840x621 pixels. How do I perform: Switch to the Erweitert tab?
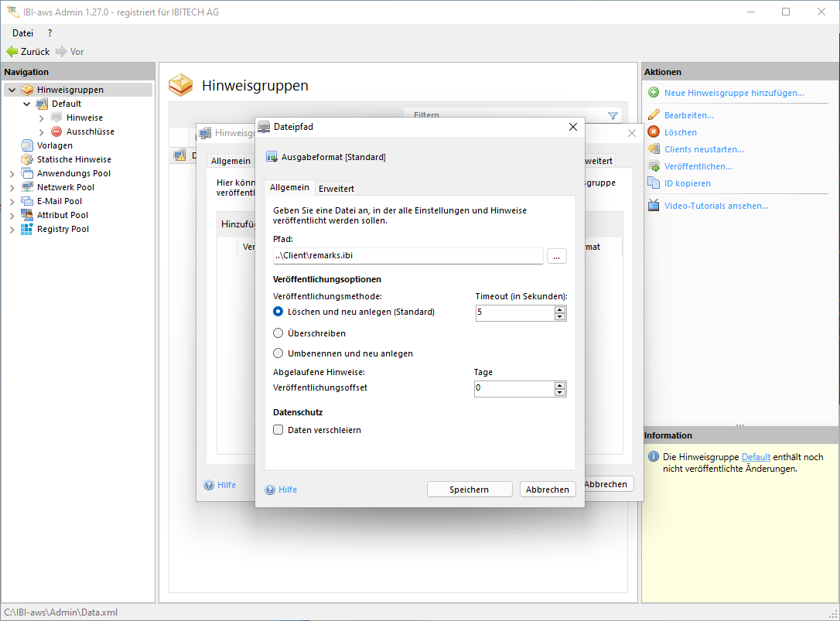(336, 188)
